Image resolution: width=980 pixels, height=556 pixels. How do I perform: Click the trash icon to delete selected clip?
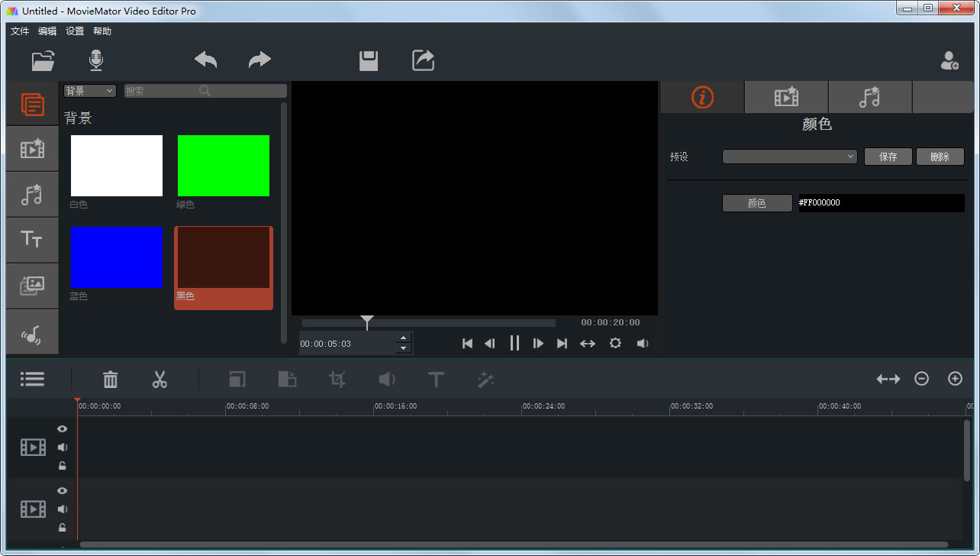click(110, 379)
